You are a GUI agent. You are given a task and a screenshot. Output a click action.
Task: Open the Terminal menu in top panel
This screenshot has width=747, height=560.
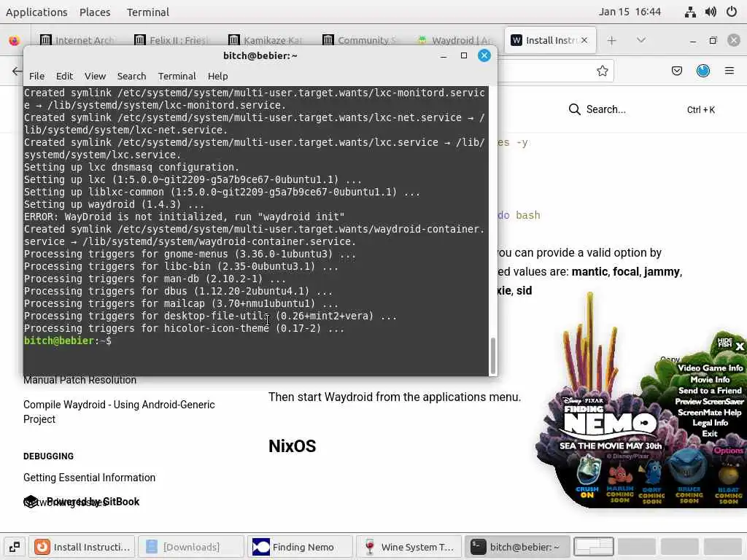coord(147,12)
